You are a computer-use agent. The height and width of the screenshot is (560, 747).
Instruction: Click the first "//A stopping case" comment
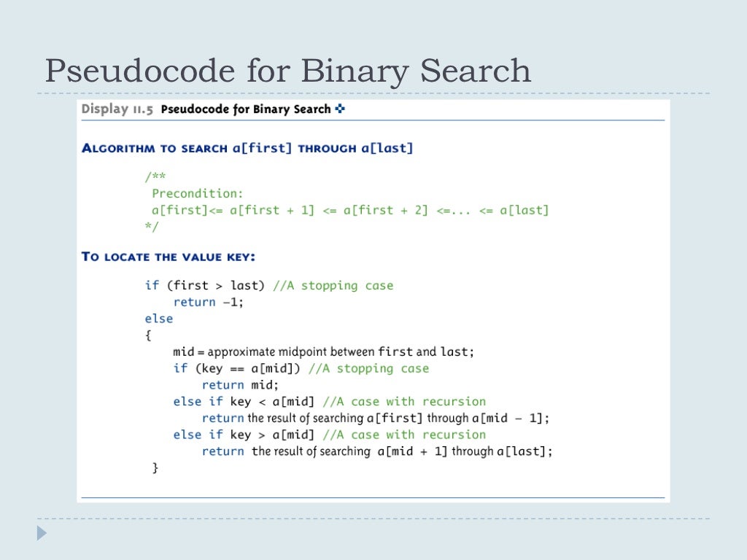click(333, 285)
